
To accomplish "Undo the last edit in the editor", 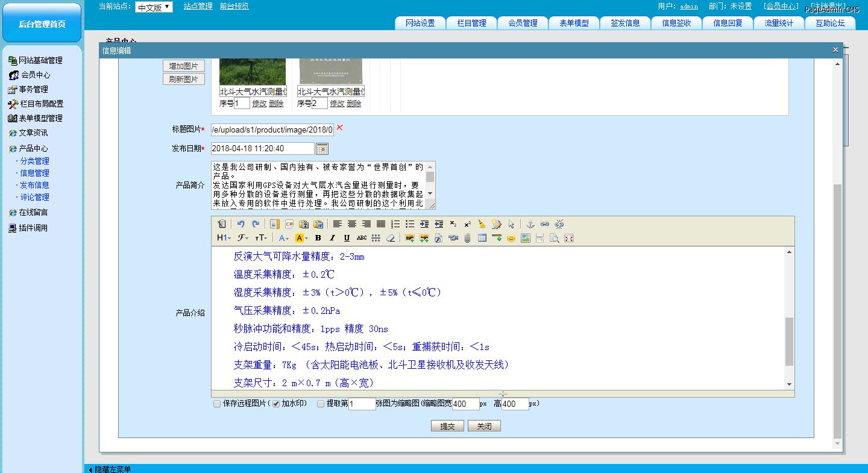I will [x=241, y=224].
